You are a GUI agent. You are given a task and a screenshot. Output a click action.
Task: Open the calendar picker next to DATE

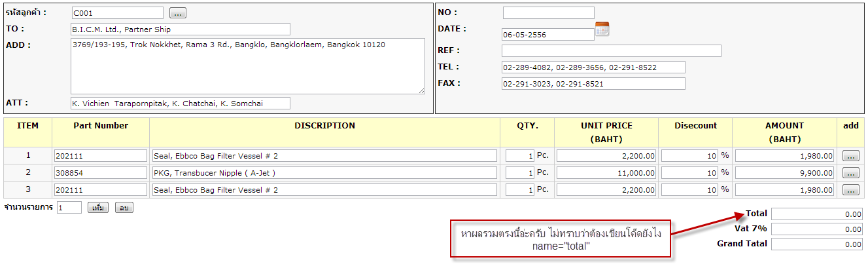point(602,29)
